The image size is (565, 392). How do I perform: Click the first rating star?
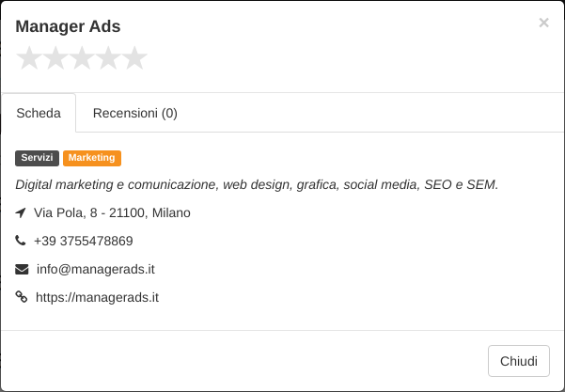pos(29,58)
